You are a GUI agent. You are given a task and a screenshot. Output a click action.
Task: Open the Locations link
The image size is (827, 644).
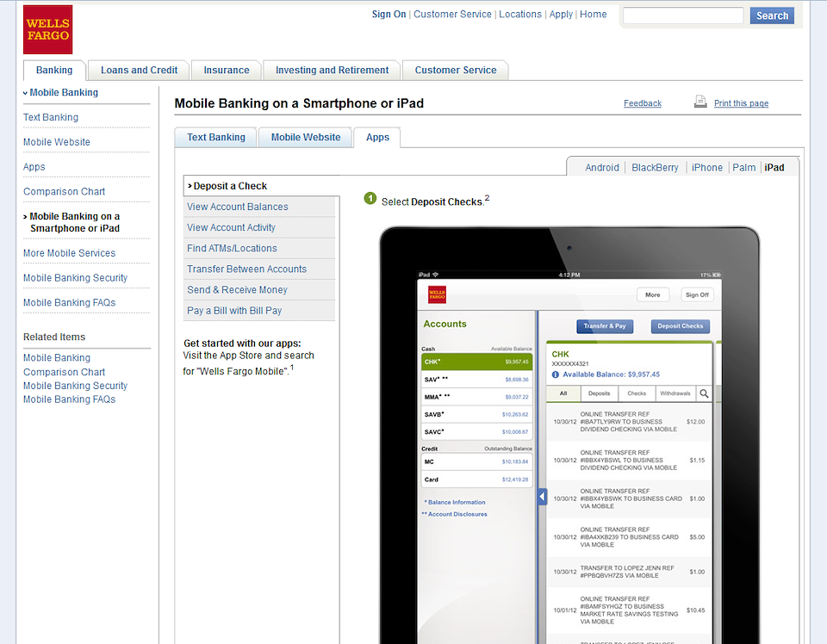[520, 15]
